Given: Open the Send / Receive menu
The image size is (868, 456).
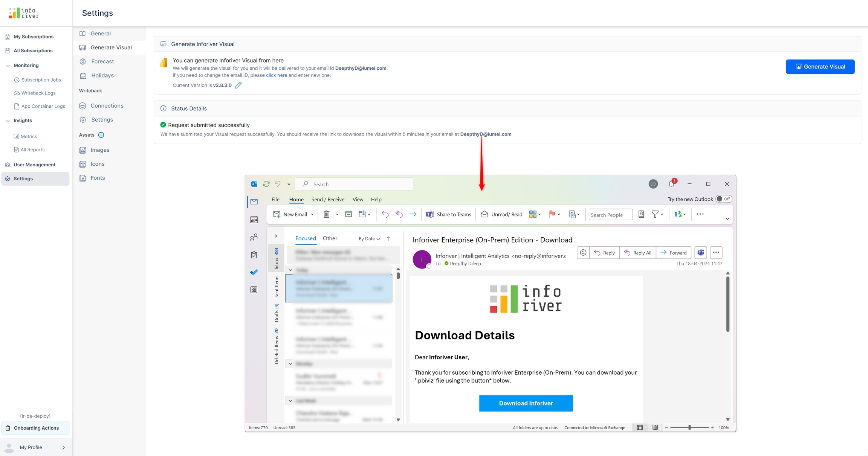Looking at the screenshot, I should coord(328,200).
